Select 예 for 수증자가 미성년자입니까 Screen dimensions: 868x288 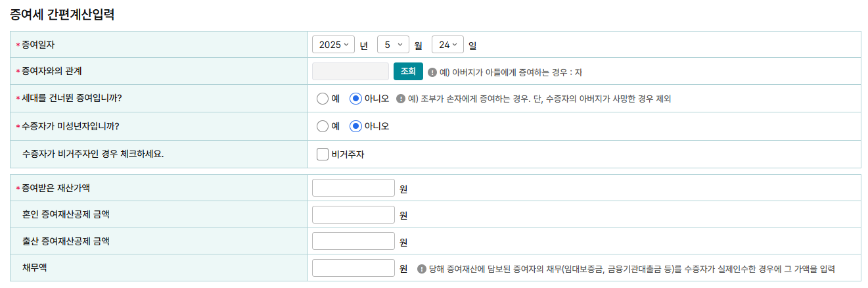tap(322, 126)
